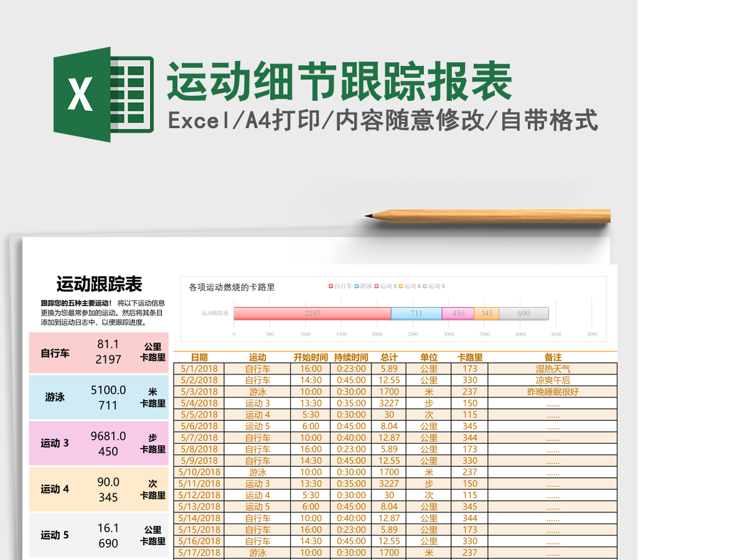Select the date cell 5/1/2018

[199, 369]
